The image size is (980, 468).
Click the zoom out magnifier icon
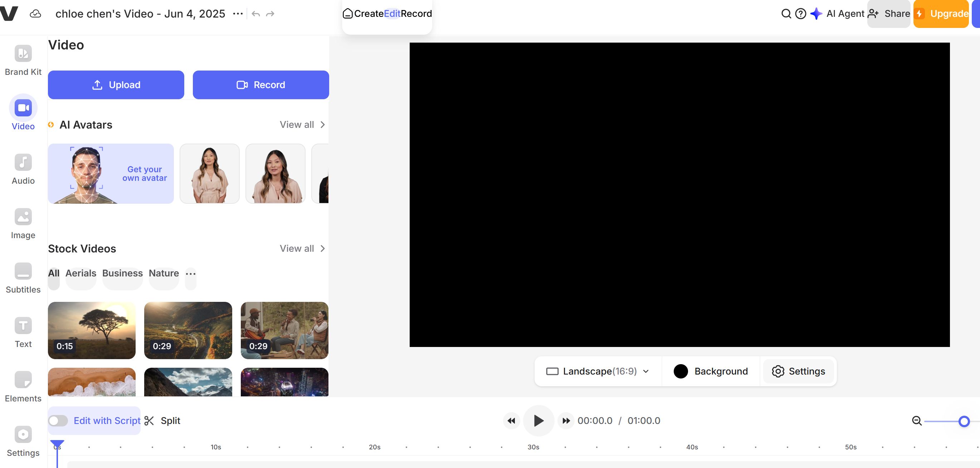tap(916, 421)
